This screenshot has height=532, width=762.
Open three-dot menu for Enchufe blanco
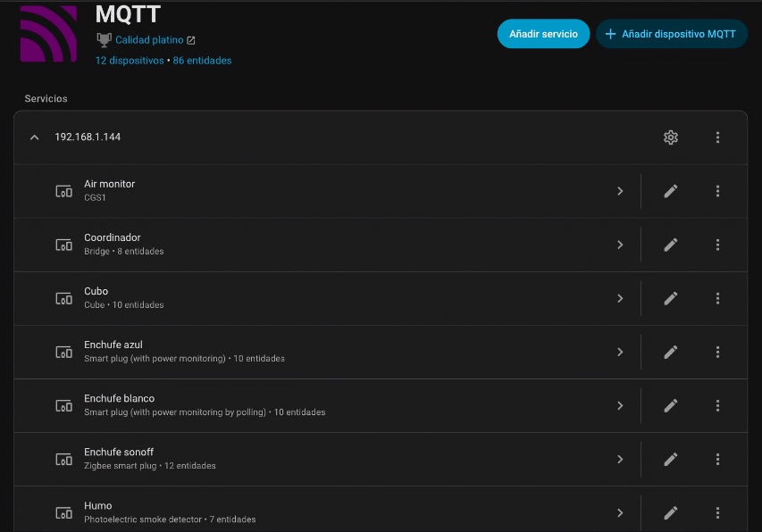click(717, 406)
